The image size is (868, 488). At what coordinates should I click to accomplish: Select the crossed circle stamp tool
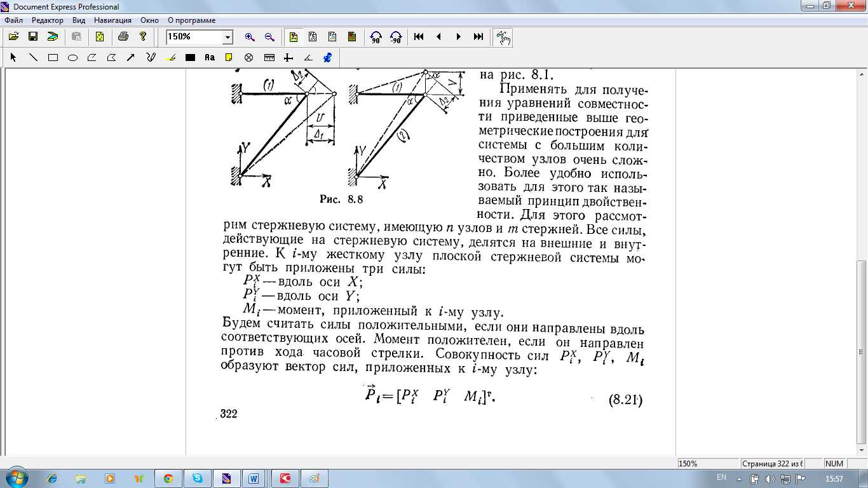click(x=249, y=57)
